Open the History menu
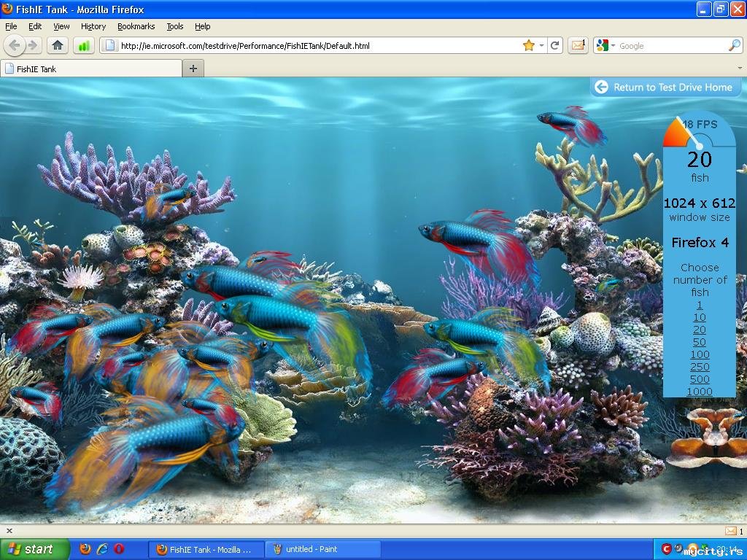 click(x=93, y=26)
